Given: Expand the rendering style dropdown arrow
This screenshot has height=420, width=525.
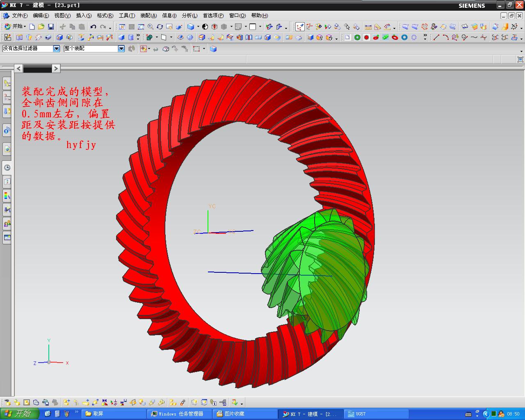Looking at the screenshot, I should 198,27.
